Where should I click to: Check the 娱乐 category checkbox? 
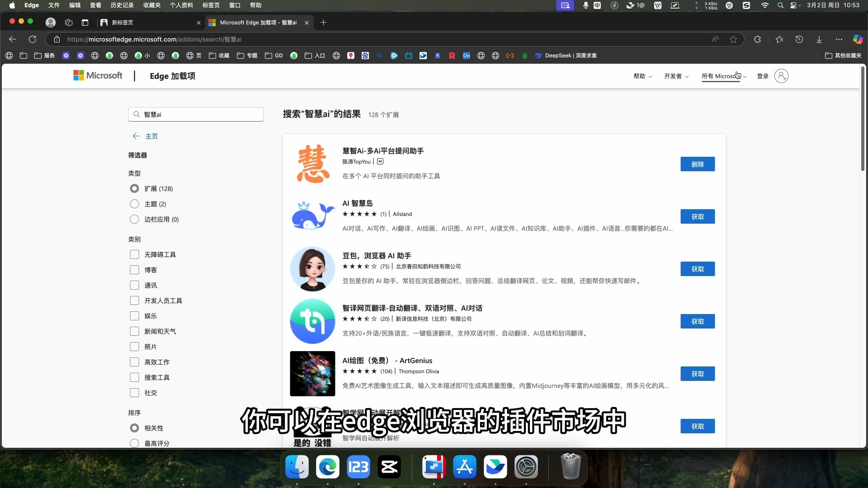click(x=134, y=316)
